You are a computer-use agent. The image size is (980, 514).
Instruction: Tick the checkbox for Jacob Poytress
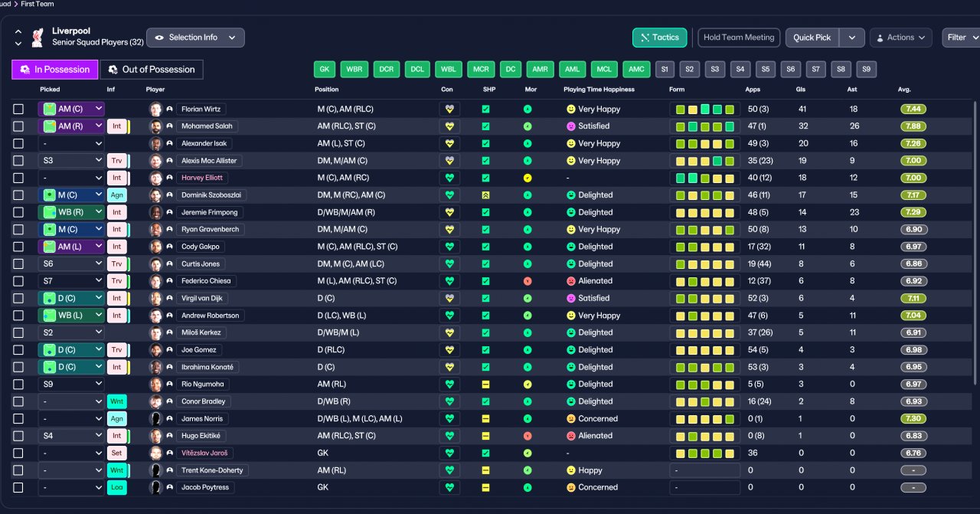tap(18, 487)
